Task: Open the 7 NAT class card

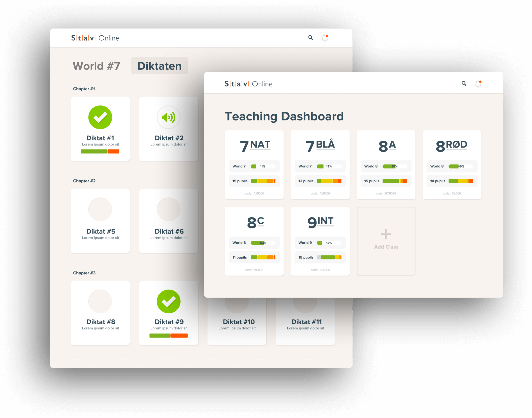Action: pos(254,146)
